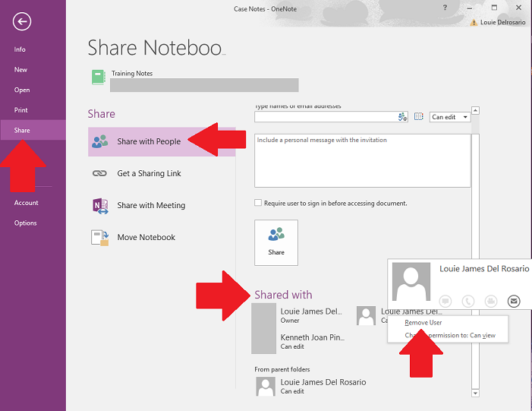This screenshot has height=411, width=532.
Task: Minimize the OneNote window
Action: click(470, 8)
